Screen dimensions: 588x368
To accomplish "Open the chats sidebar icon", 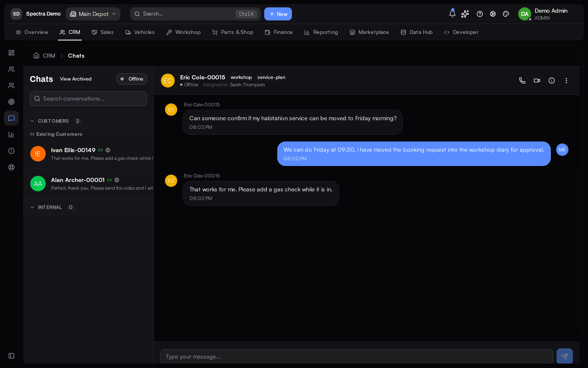I will click(x=11, y=118).
